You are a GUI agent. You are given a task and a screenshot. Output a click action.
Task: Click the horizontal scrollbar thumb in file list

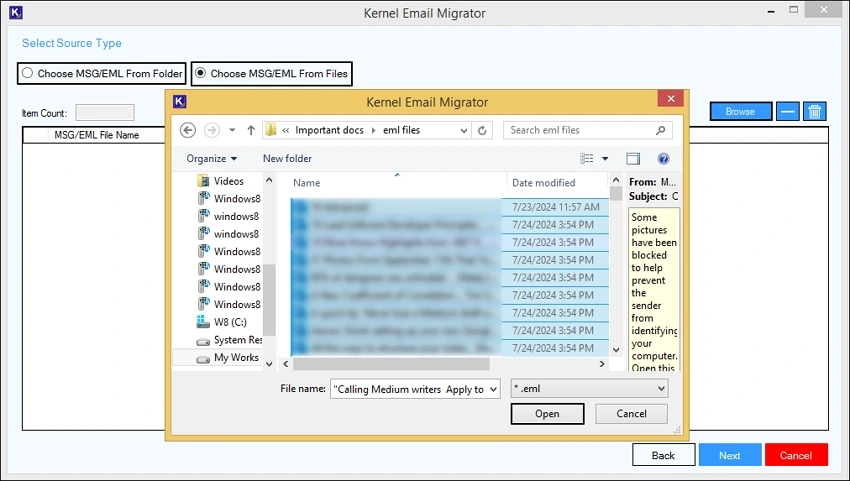391,364
